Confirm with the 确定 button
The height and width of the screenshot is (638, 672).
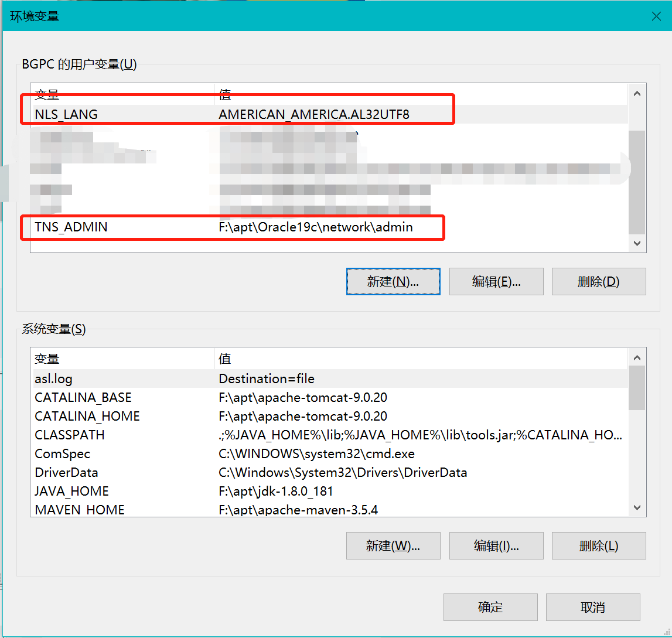490,607
